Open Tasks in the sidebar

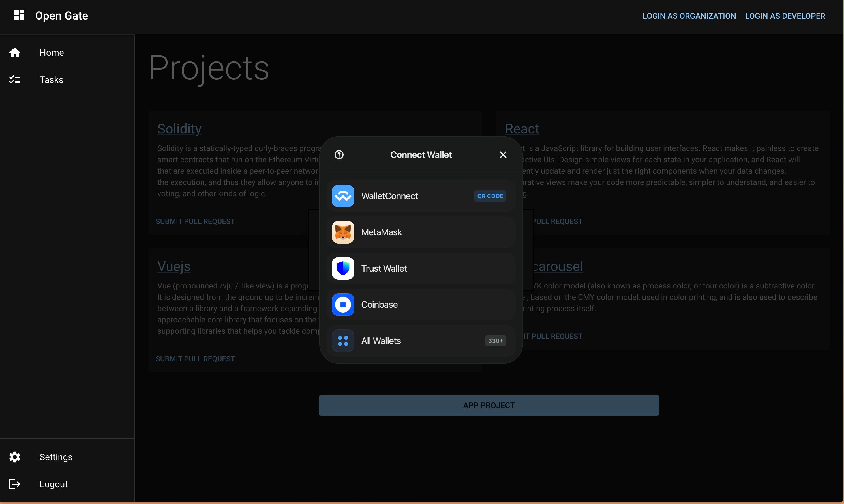(67, 80)
